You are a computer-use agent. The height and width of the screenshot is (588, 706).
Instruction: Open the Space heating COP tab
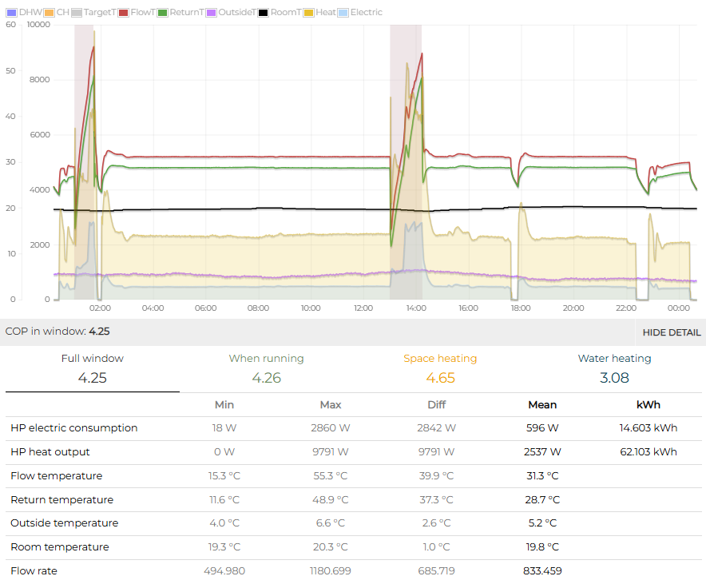pos(440,368)
